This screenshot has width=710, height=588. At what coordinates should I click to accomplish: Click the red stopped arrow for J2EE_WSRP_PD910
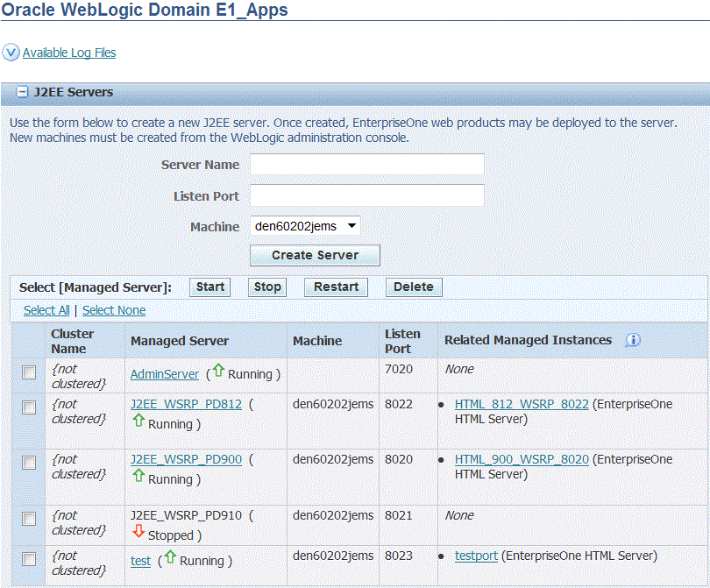click(x=138, y=531)
